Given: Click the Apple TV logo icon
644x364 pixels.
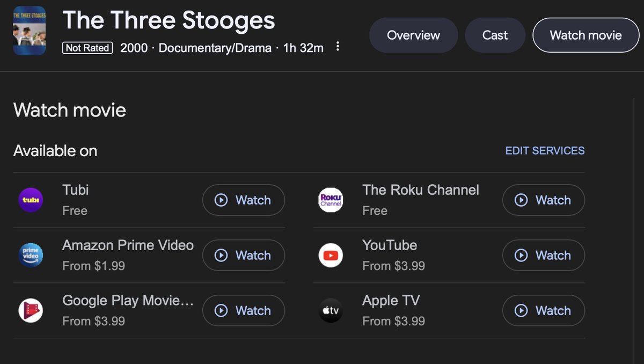Looking at the screenshot, I should (x=331, y=310).
